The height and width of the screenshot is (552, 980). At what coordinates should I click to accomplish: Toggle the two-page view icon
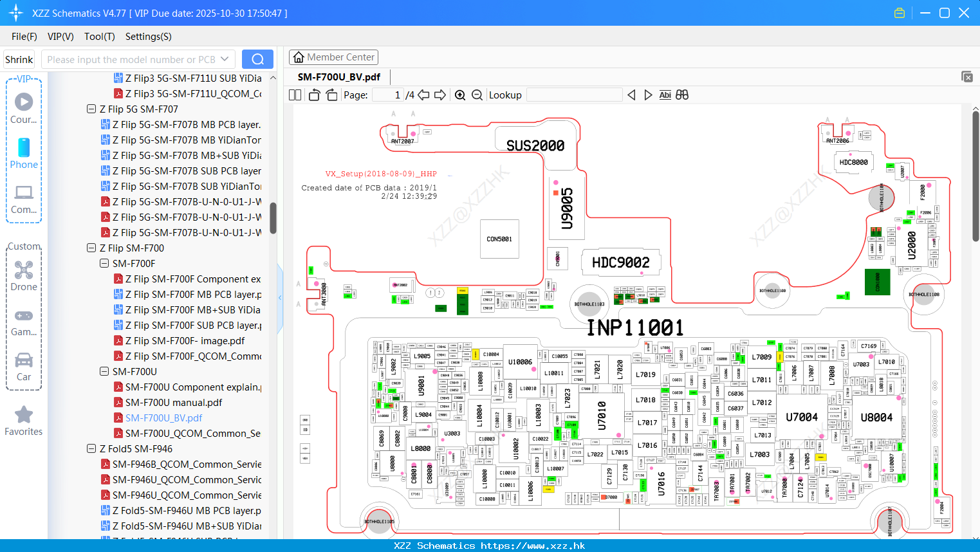tap(295, 95)
